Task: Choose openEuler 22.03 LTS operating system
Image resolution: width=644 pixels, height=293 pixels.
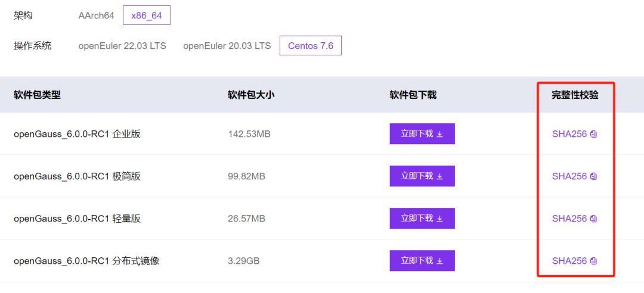Action: tap(122, 46)
